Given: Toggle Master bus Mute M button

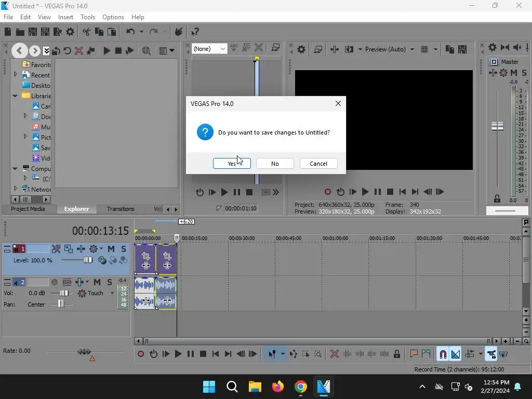Looking at the screenshot, I should click(x=514, y=73).
